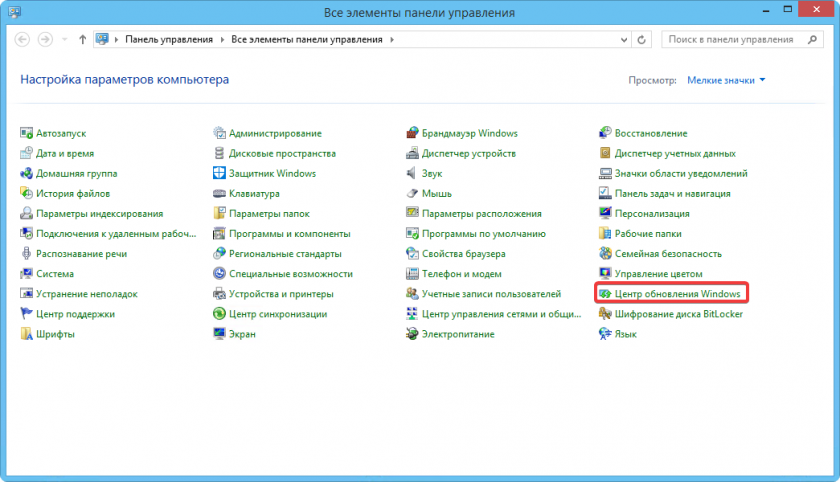840x482 pixels.
Task: Click the Защитник Windows icon
Action: pyautogui.click(x=220, y=173)
